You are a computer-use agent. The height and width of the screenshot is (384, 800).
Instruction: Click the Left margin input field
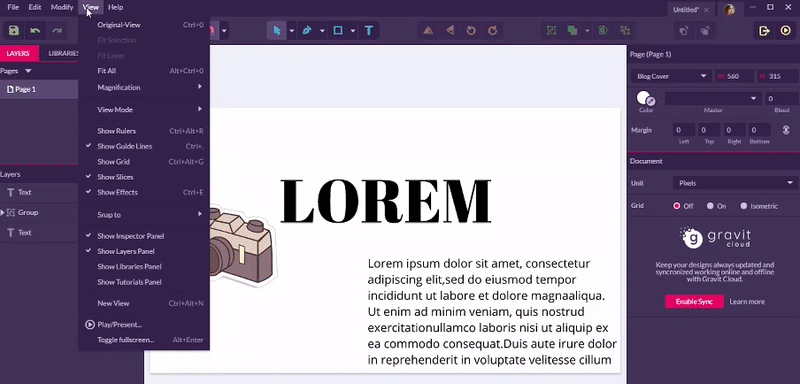(684, 130)
